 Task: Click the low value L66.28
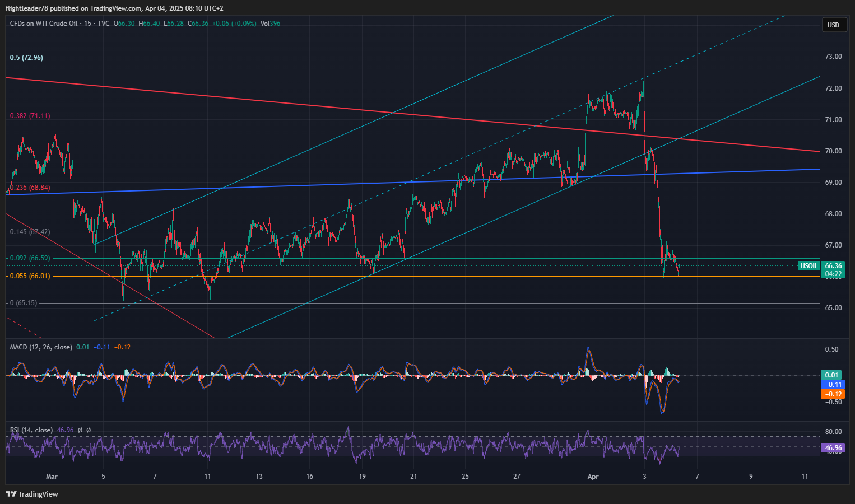tap(174, 24)
